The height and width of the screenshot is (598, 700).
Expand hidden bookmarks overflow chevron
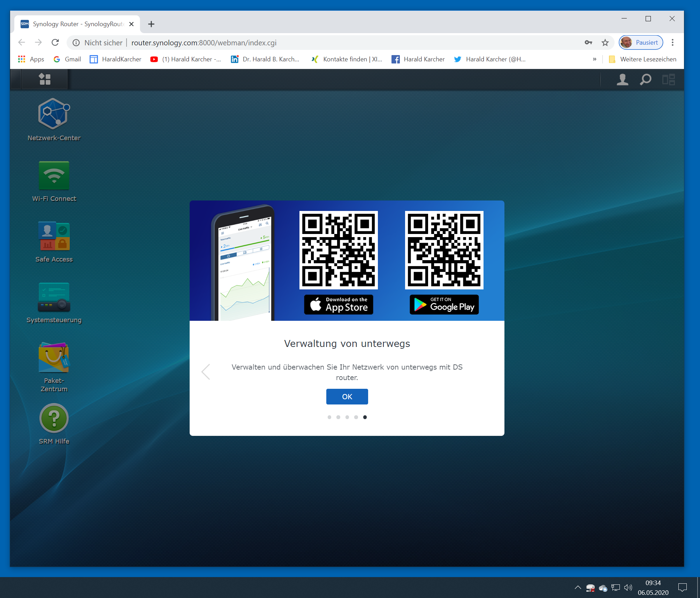(594, 59)
